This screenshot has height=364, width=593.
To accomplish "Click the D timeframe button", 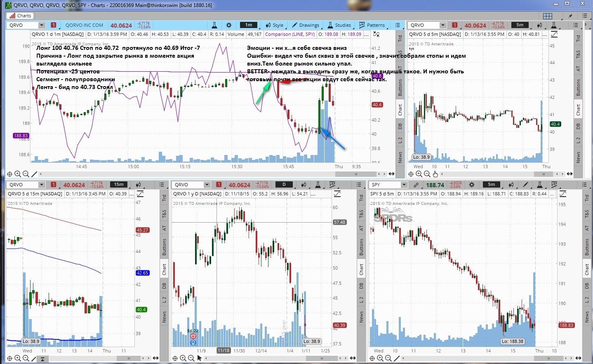I will click(284, 185).
